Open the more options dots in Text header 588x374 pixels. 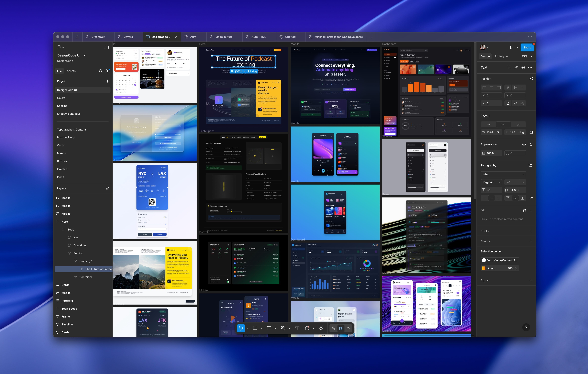530,68
